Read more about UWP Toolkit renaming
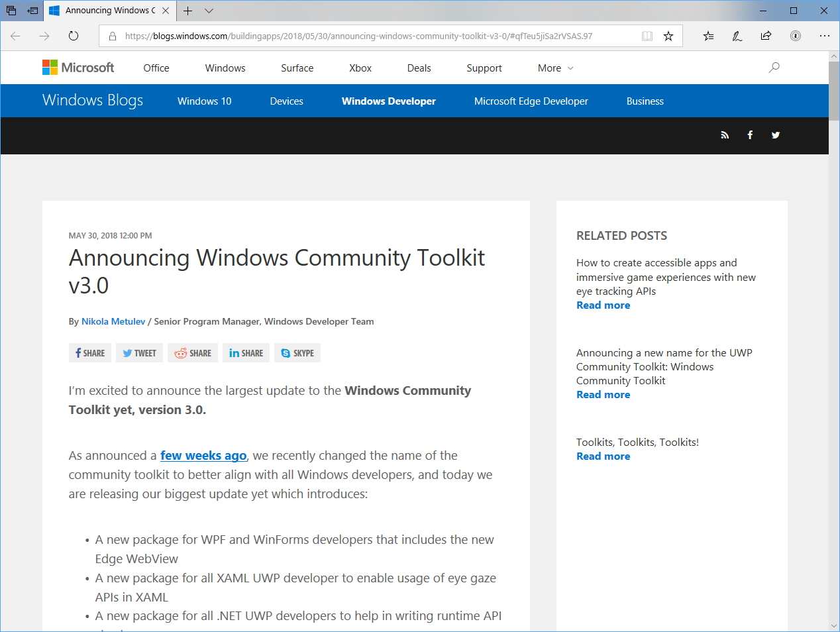Viewport: 840px width, 632px height. click(x=603, y=395)
